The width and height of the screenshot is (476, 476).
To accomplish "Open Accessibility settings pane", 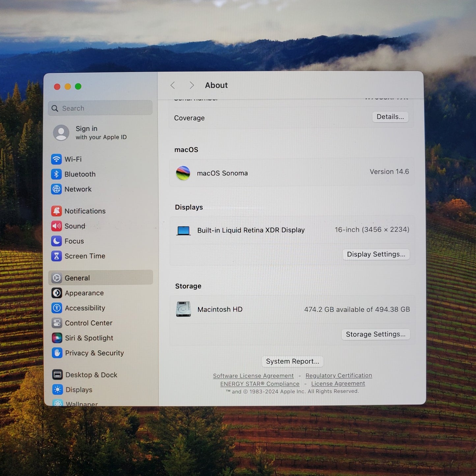I will [85, 308].
